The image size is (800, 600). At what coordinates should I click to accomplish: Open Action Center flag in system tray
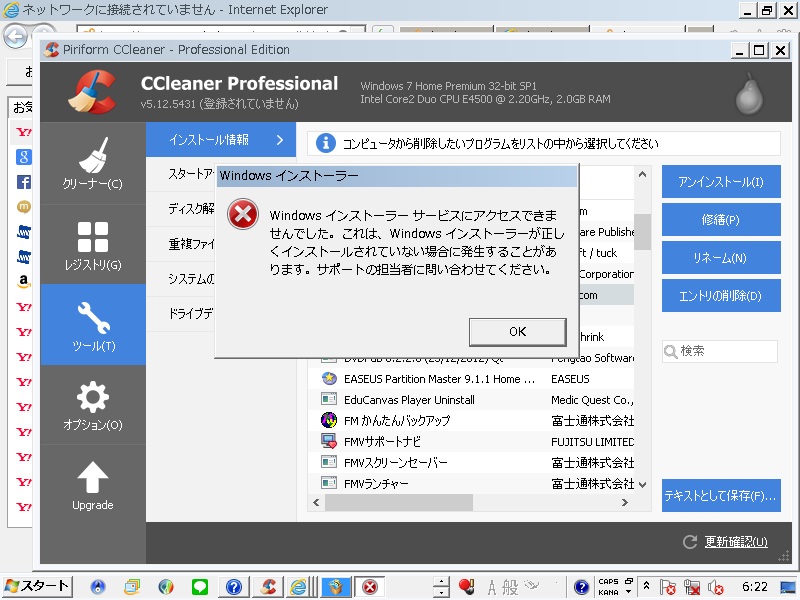[667, 588]
